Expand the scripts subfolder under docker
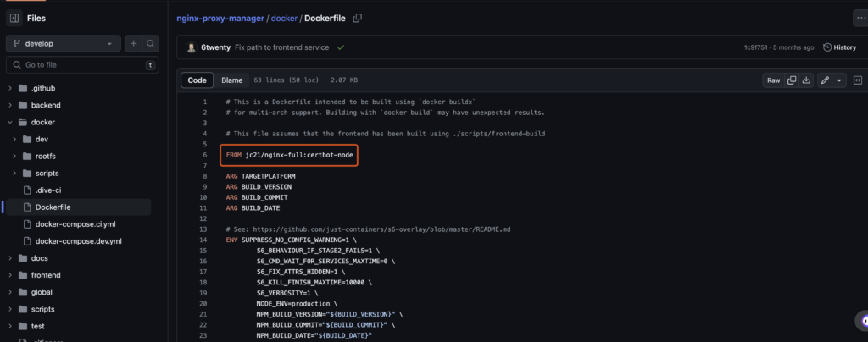 [15, 173]
